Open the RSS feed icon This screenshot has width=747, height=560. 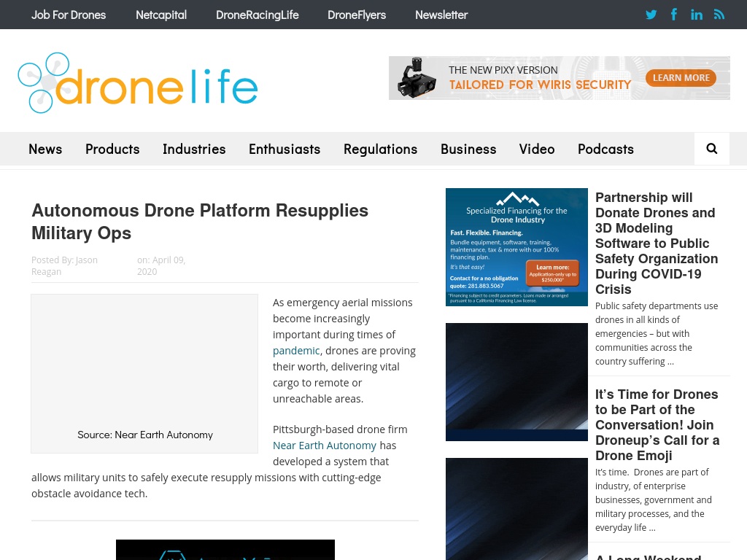[x=719, y=15]
